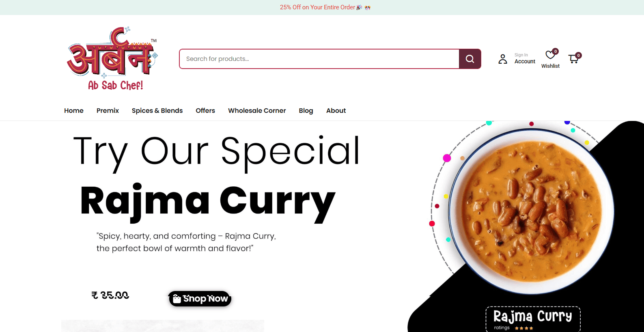Click the Wishlist text label
Viewport: 644px width, 332px height.
pyautogui.click(x=550, y=66)
